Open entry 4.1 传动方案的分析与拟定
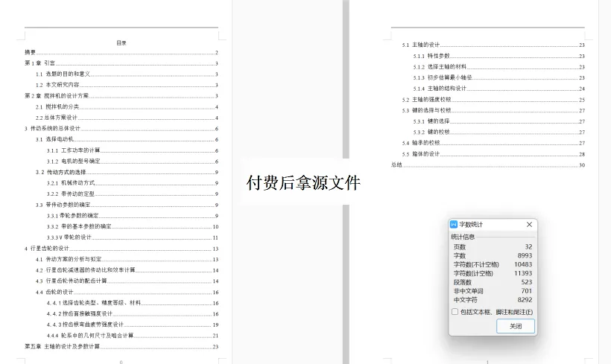 [x=127, y=259]
